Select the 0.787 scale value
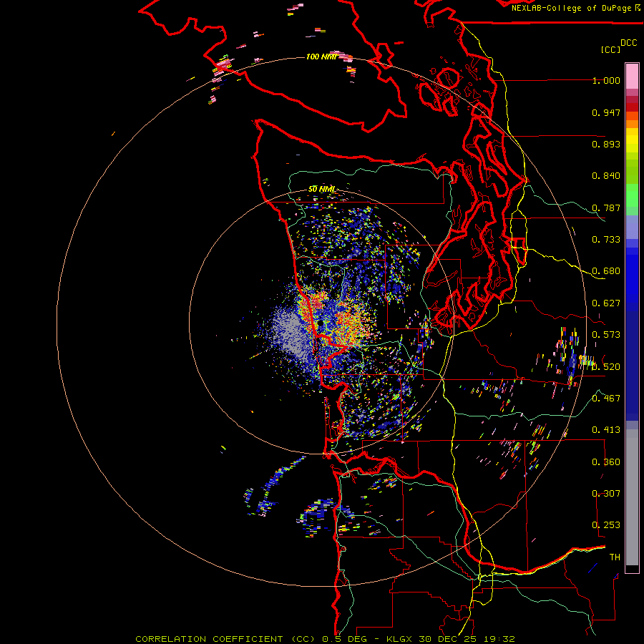 click(606, 208)
